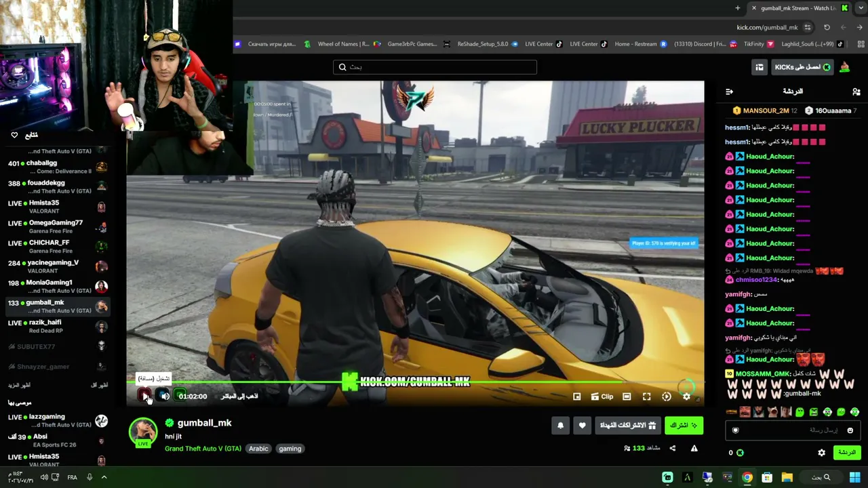This screenshot has height=488, width=868.
Task: Open the gumball_mk channel avatar
Action: click(x=143, y=432)
